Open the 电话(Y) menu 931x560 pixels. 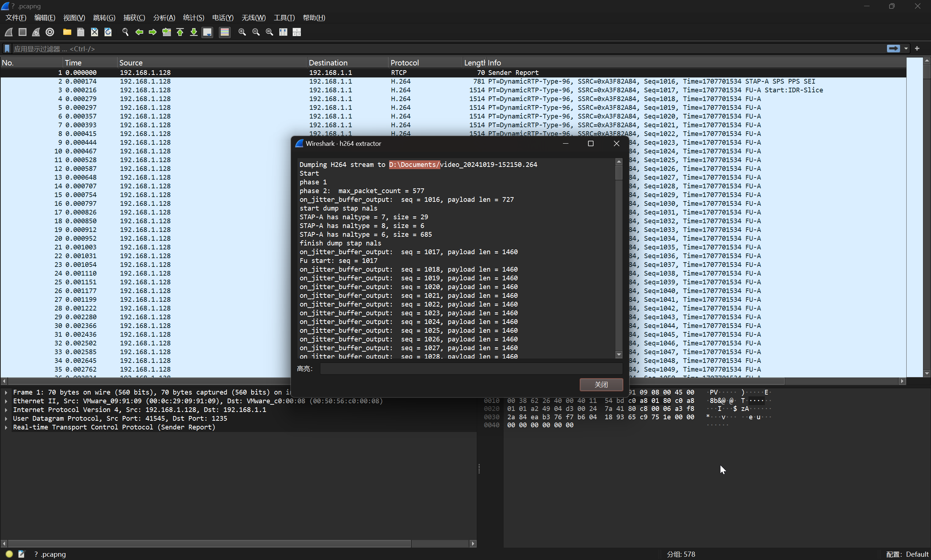pos(223,18)
